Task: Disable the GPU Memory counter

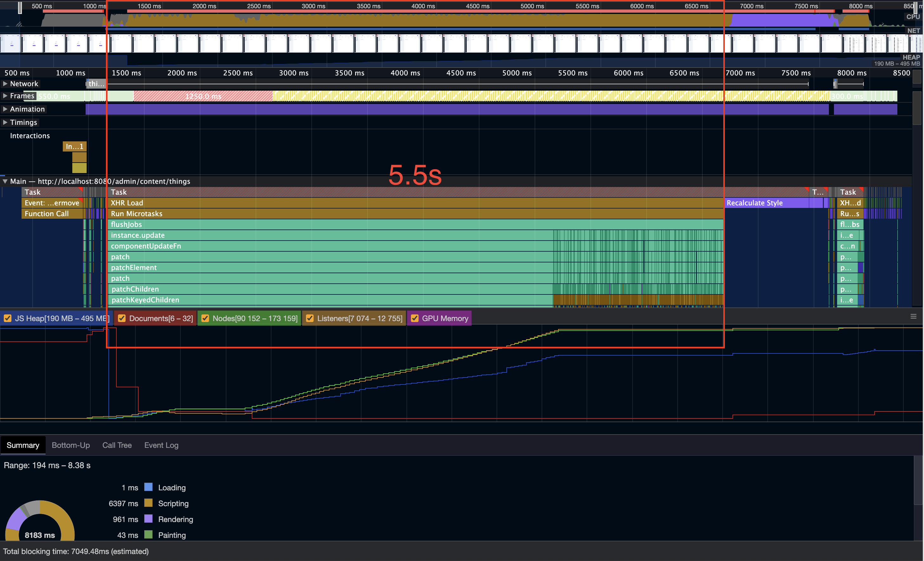Action: pyautogui.click(x=414, y=318)
